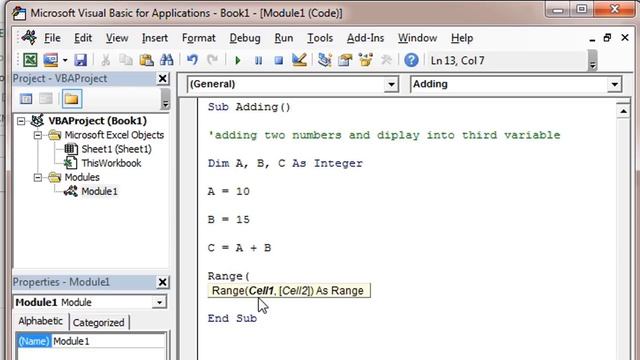Image resolution: width=640 pixels, height=360 pixels.
Task: Open Find with the binoculars icon
Action: pyautogui.click(x=167, y=60)
